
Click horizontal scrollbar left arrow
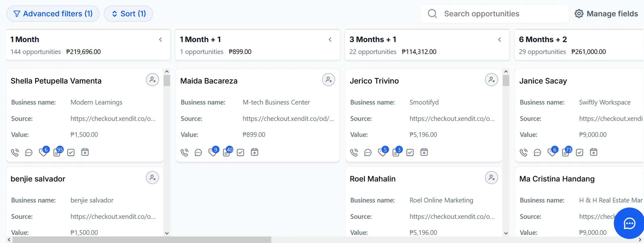9,240
